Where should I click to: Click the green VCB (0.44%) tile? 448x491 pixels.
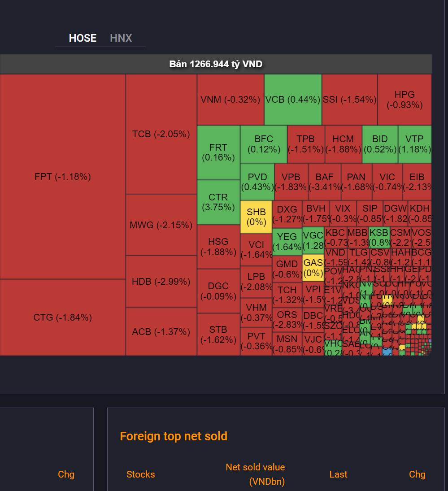click(x=293, y=100)
